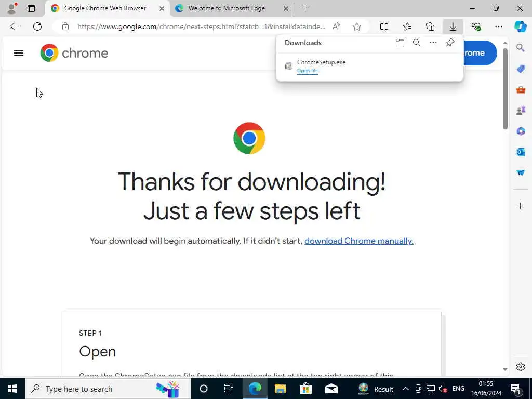This screenshot has height=399, width=532.
Task: Open the Result news widget on taskbar
Action: [x=376, y=389]
